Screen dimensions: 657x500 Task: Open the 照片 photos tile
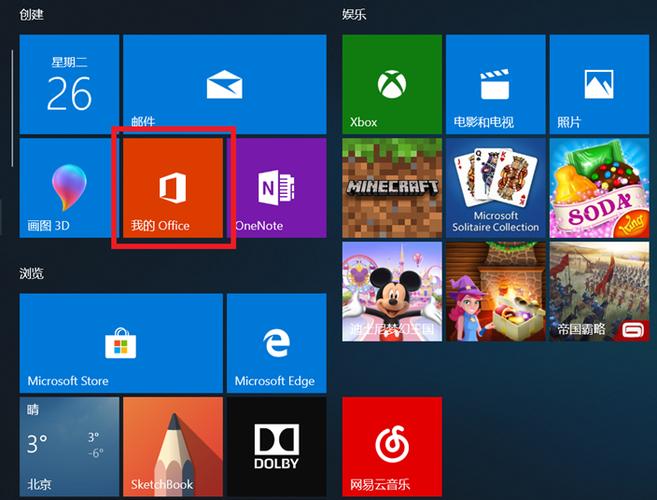point(599,84)
